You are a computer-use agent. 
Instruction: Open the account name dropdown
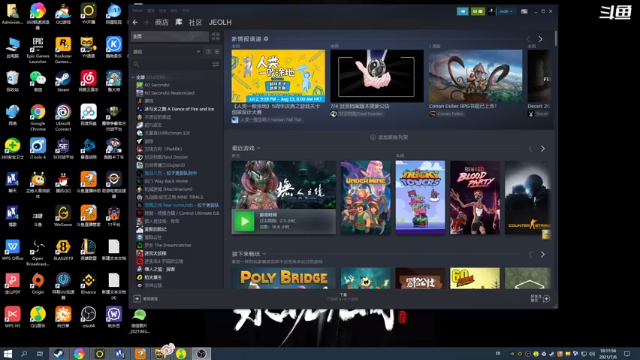(x=506, y=11)
